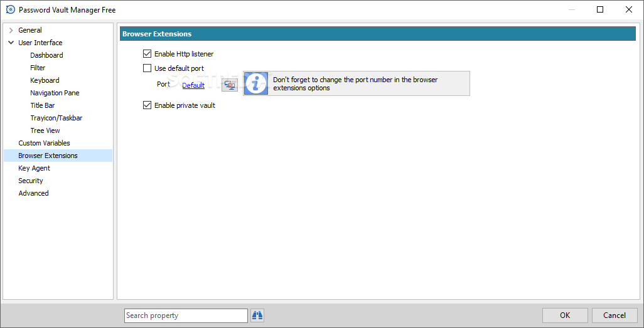Click the Port label
The height and width of the screenshot is (328, 644).
[163, 84]
